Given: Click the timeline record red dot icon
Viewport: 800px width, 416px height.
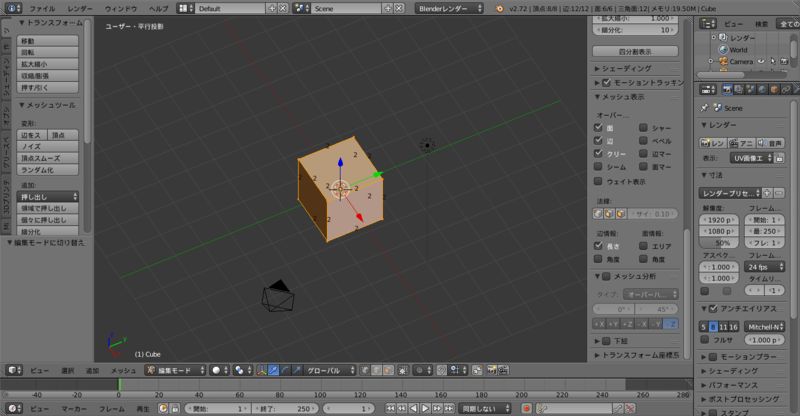Looking at the screenshot, I should tap(527, 408).
